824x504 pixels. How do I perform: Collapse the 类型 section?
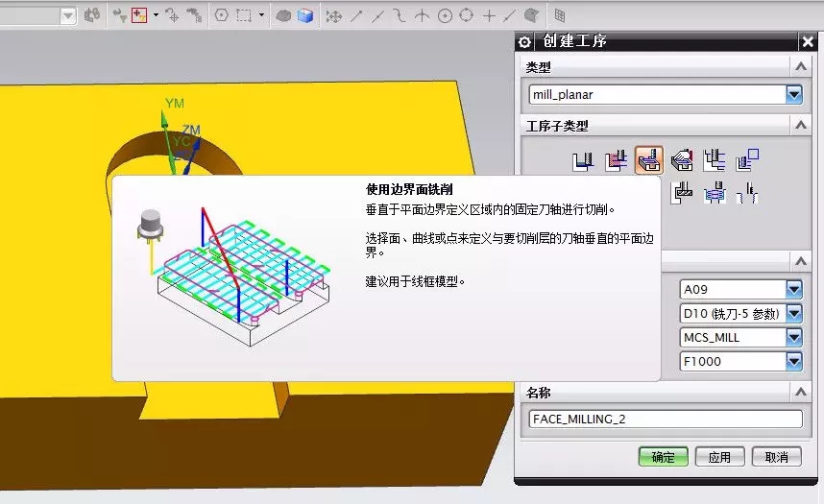tap(801, 67)
